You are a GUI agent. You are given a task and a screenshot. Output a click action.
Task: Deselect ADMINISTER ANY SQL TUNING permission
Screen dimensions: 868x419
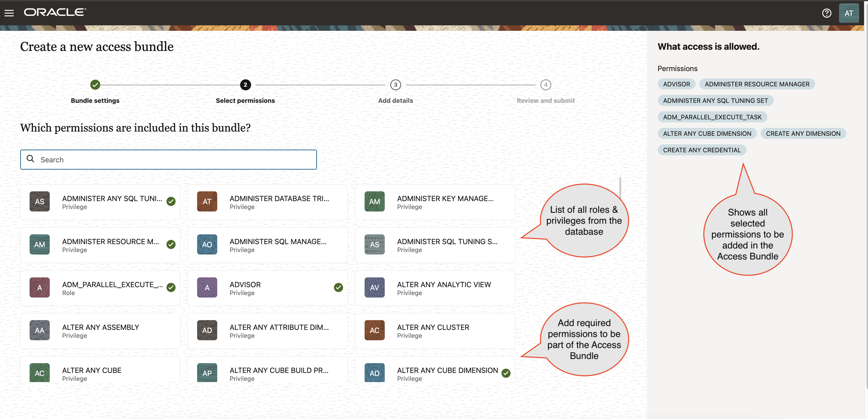[171, 201]
